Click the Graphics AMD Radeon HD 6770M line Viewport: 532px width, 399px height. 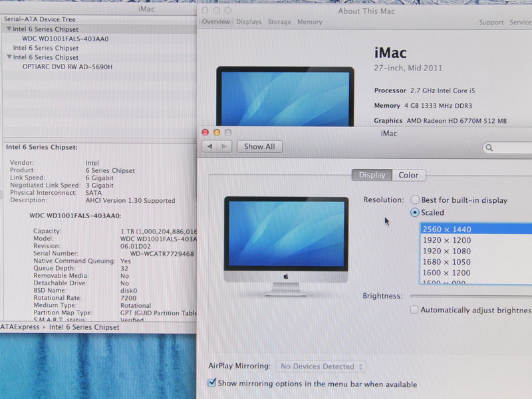(440, 121)
